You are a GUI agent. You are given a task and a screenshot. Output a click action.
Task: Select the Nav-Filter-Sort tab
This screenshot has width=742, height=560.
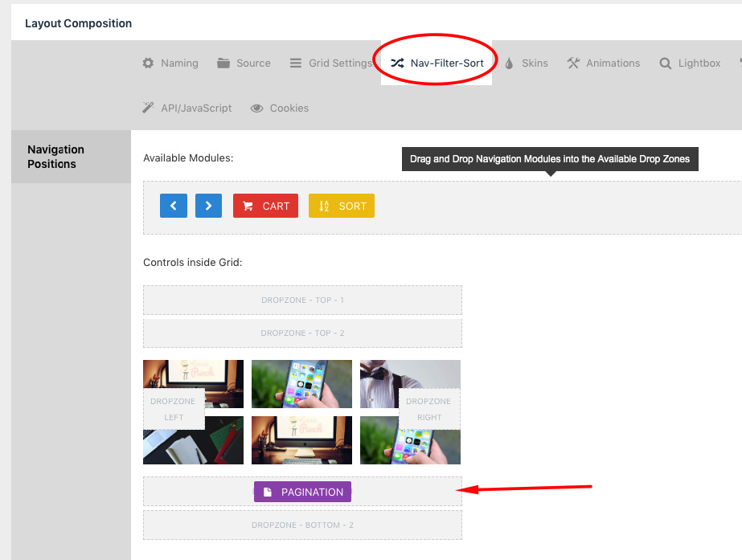pyautogui.click(x=437, y=63)
